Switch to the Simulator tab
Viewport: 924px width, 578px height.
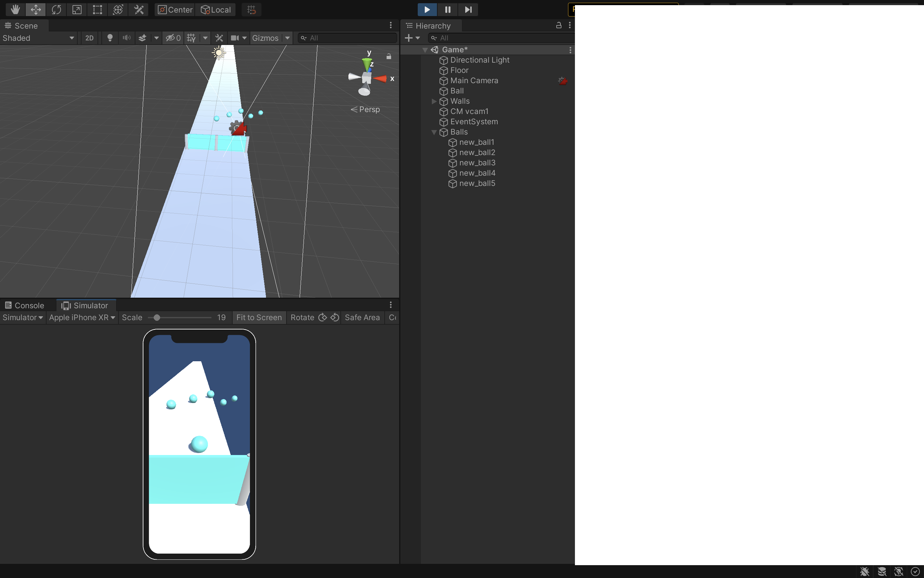[86, 305]
